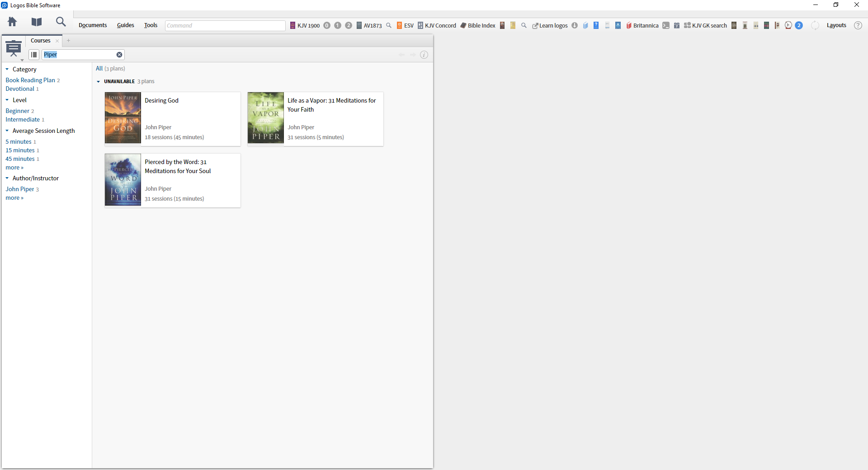Image resolution: width=868 pixels, height=470 pixels.
Task: Open the blue question mark book shortcut
Action: pos(596,25)
